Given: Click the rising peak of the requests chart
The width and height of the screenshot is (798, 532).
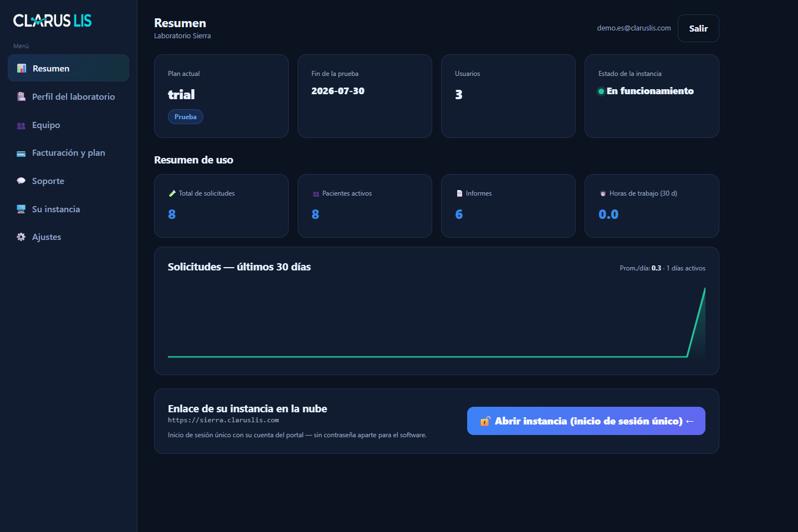Looking at the screenshot, I should click(x=704, y=289).
